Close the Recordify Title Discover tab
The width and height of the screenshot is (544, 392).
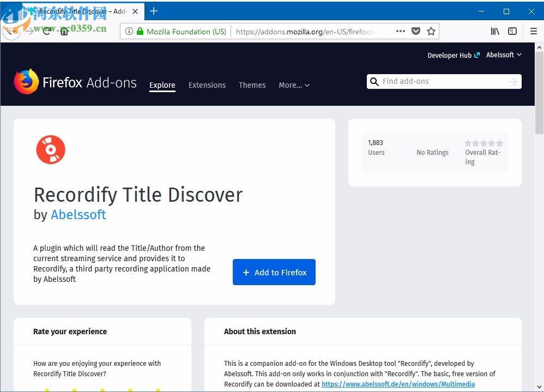click(x=135, y=11)
